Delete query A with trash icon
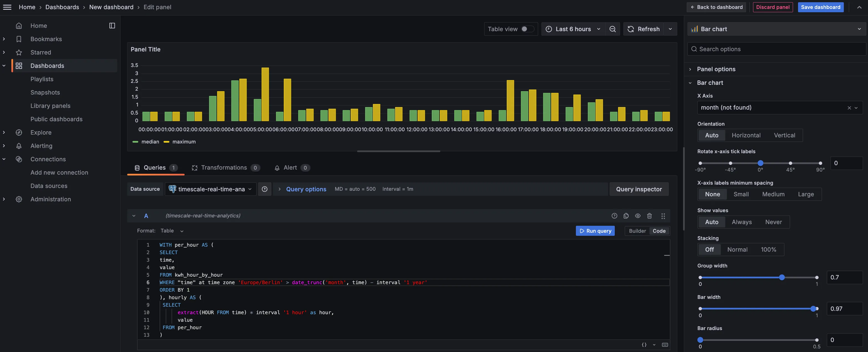This screenshot has height=352, width=868. pos(649,216)
